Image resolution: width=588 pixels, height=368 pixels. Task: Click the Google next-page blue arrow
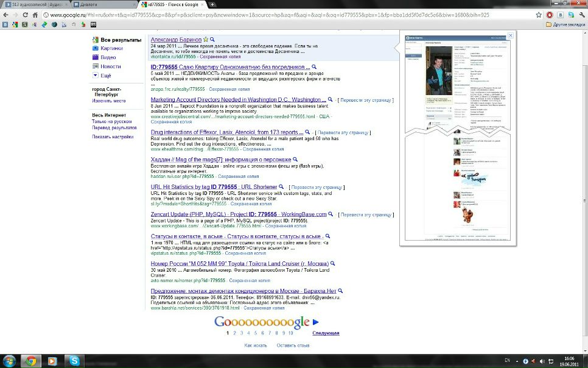(315, 322)
